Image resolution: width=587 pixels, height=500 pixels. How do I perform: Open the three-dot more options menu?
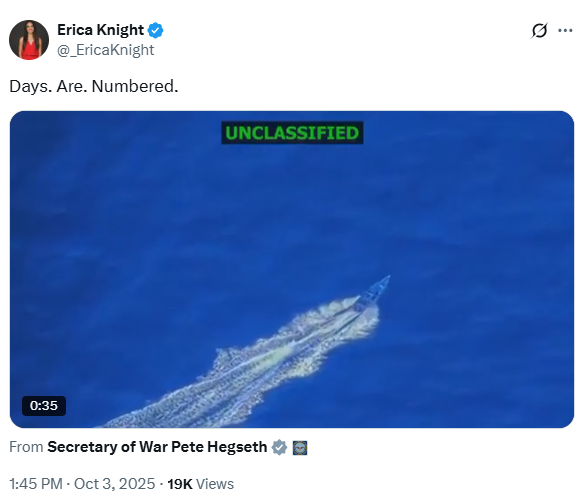(x=565, y=31)
